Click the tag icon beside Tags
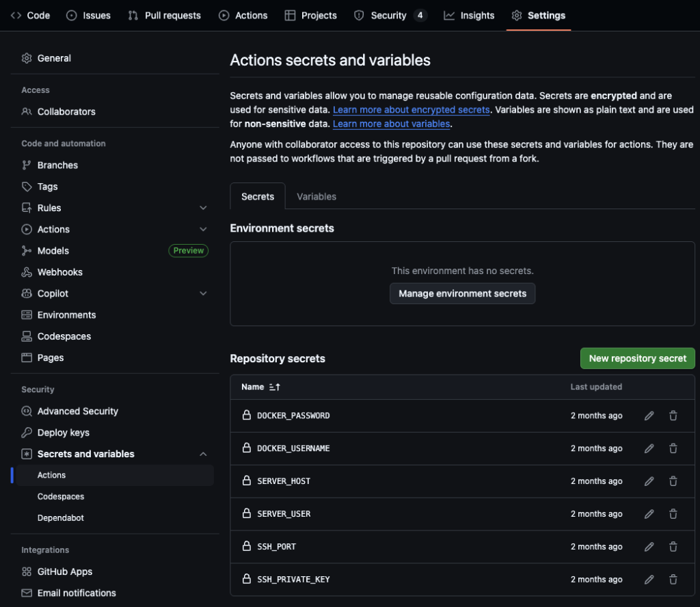The height and width of the screenshot is (607, 700). pos(27,187)
